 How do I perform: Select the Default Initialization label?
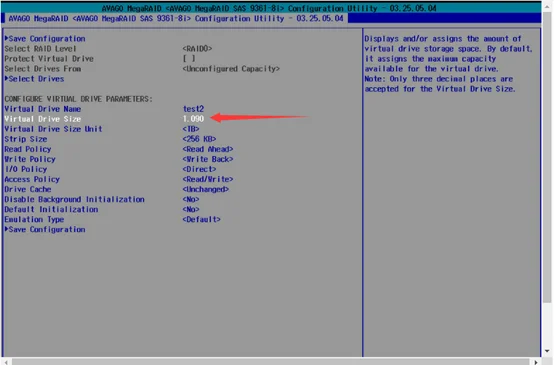click(51, 209)
